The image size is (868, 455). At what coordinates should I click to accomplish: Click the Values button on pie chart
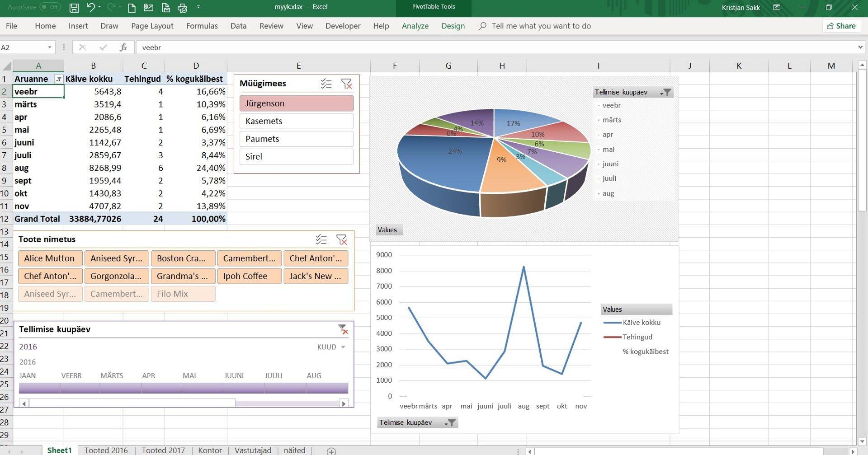click(387, 230)
